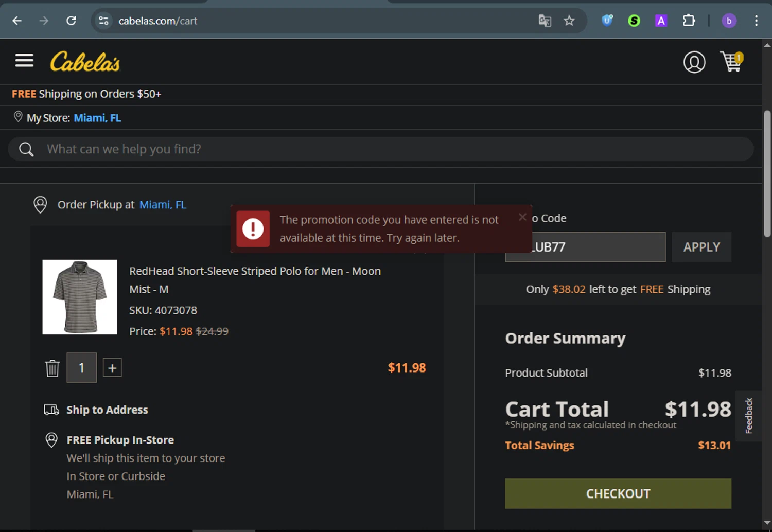
Task: Click 'Only $38.02 left to get FREE Shipping' text
Action: 618,289
